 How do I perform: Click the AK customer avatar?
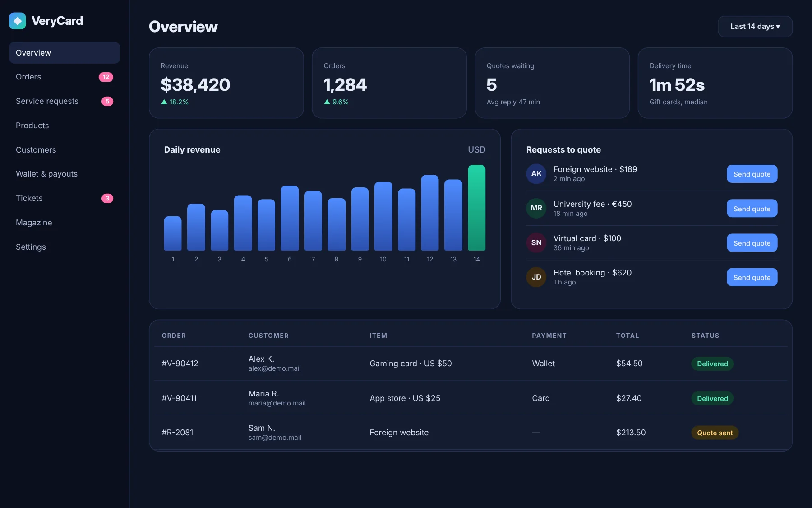point(536,174)
